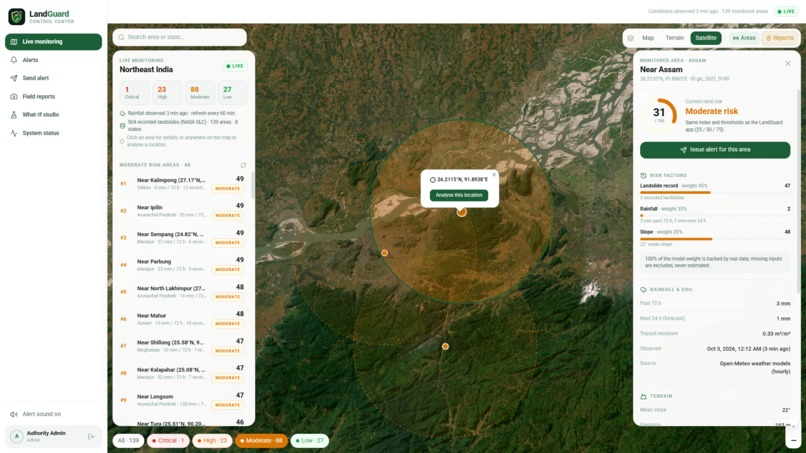Image resolution: width=806 pixels, height=453 pixels.
Task: Switch the basemap to Terrain
Action: (674, 38)
